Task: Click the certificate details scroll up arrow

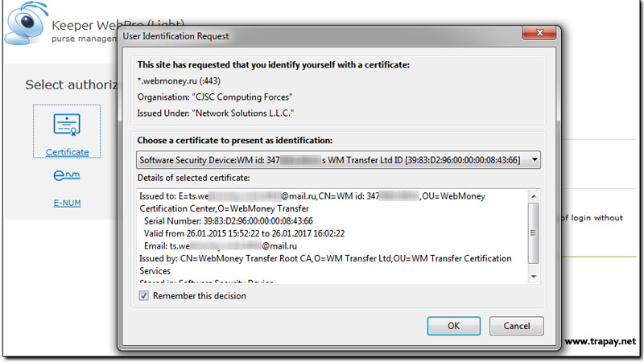Action: pyautogui.click(x=534, y=196)
